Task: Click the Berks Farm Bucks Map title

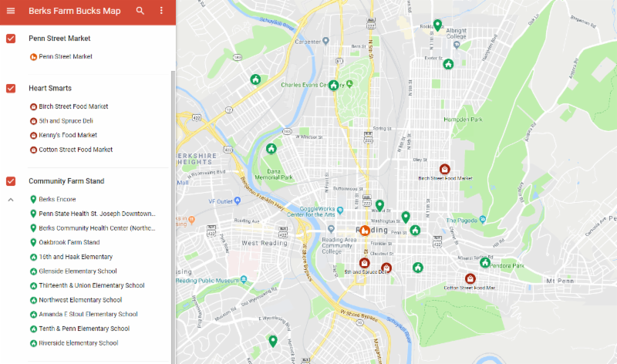Action: [74, 11]
